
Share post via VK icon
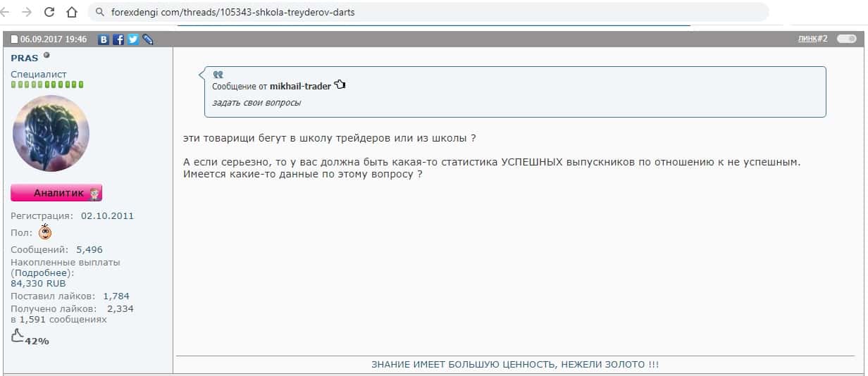(104, 39)
